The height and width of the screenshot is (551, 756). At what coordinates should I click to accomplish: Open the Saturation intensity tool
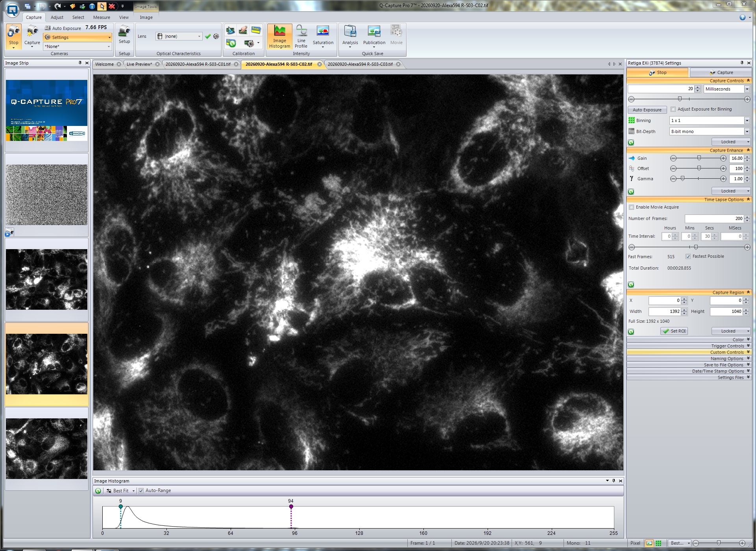(323, 37)
